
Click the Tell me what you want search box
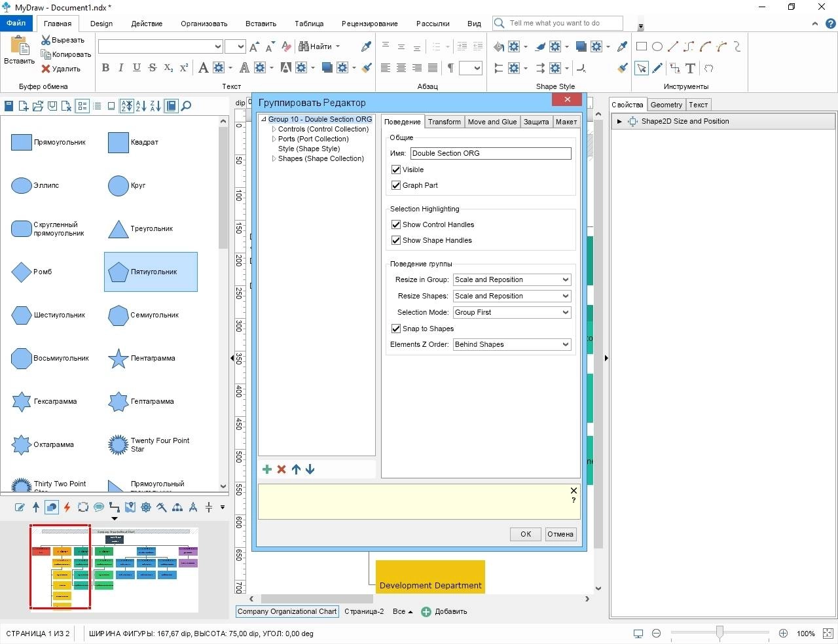(557, 23)
